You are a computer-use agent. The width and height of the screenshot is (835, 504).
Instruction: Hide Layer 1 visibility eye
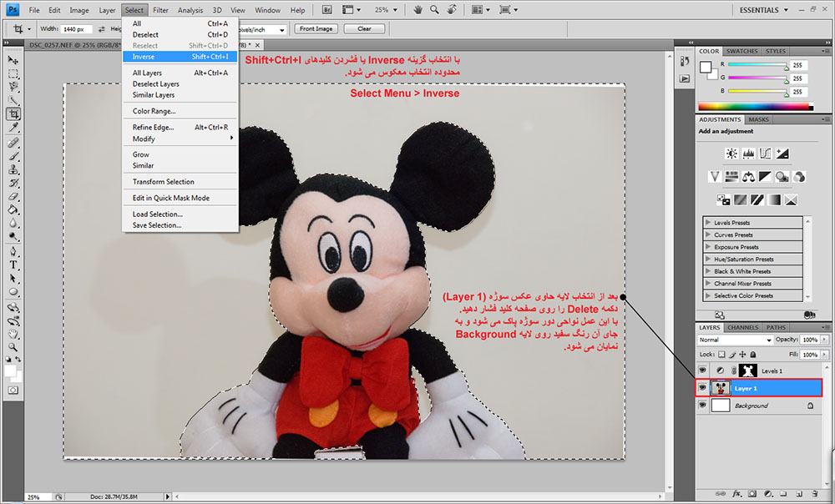[702, 388]
